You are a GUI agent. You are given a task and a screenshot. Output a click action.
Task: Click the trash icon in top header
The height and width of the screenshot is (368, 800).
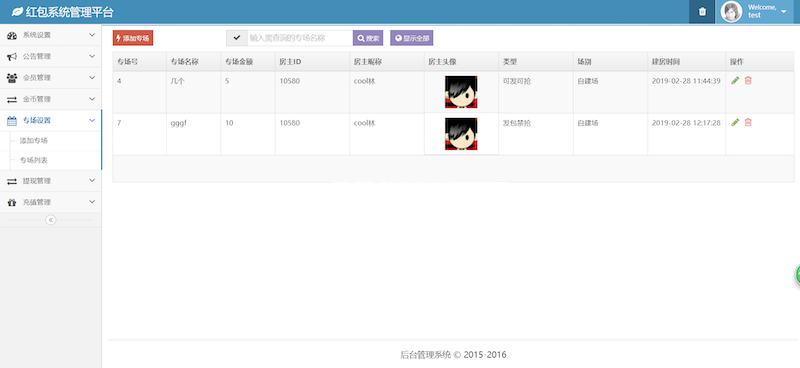pos(702,12)
